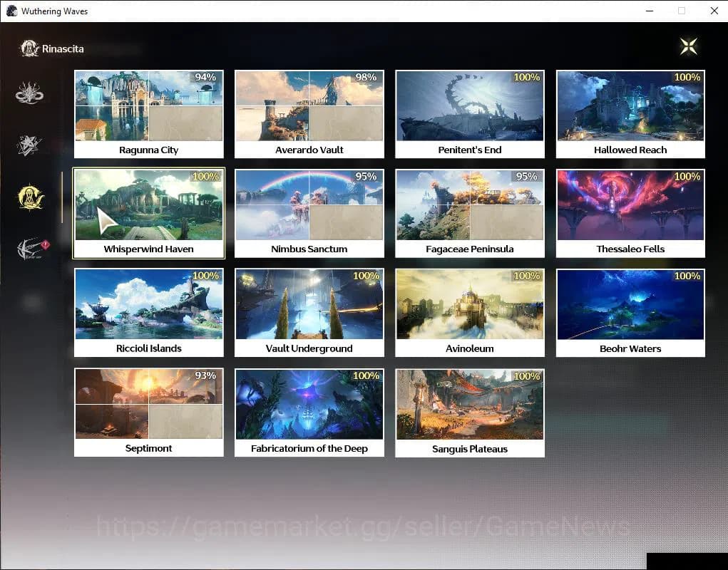Screen dimensions: 728x570
Task: Close the panel with four-pointed star icon
Action: (688, 46)
